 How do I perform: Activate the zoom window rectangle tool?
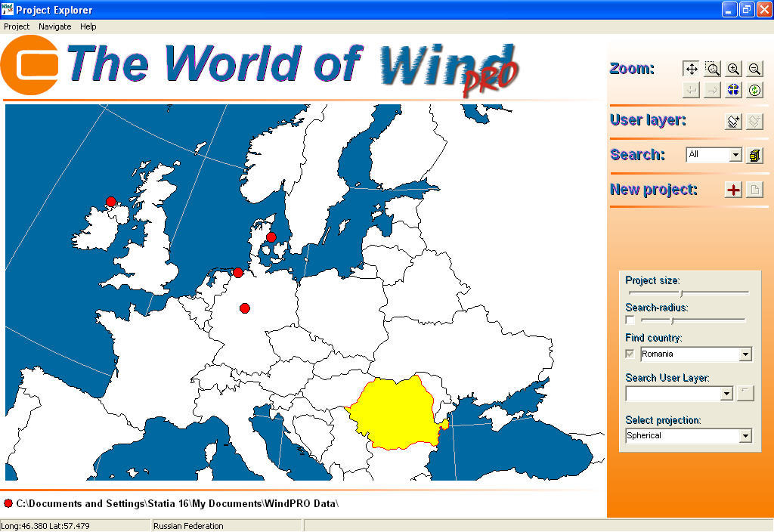pos(712,69)
